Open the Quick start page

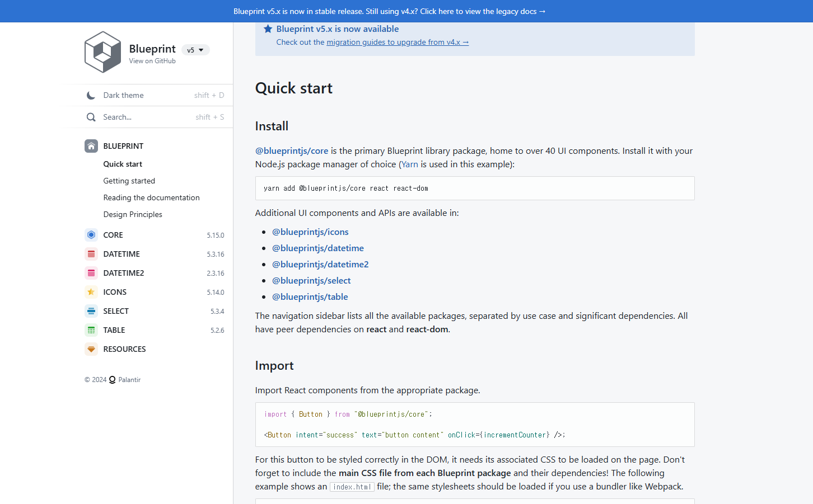click(x=123, y=164)
